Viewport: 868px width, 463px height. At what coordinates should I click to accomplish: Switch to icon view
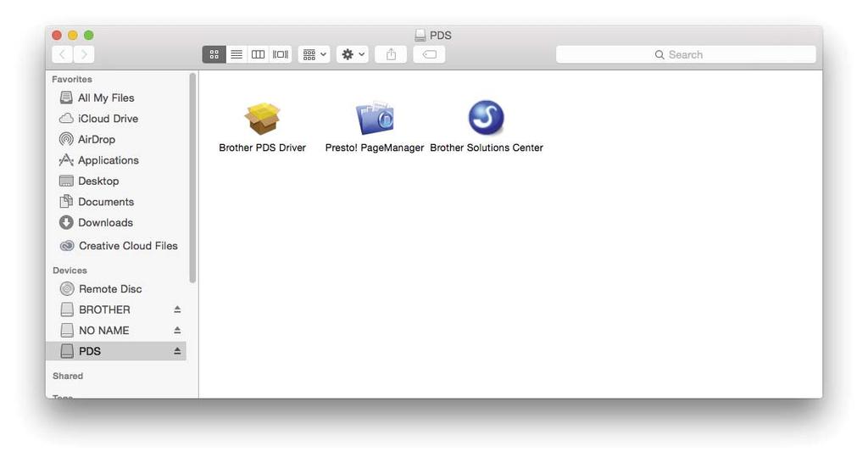[x=214, y=54]
